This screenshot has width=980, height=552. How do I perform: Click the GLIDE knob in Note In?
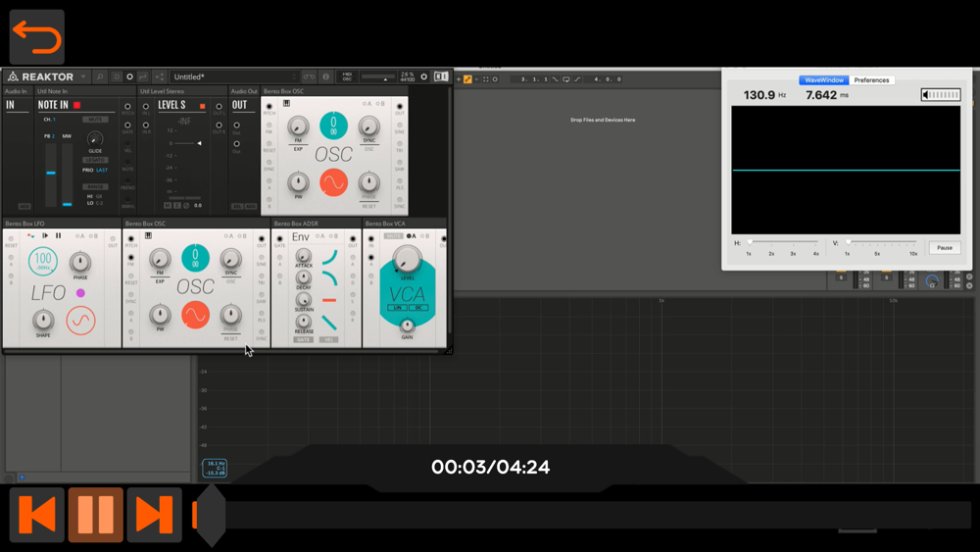pyautogui.click(x=95, y=139)
